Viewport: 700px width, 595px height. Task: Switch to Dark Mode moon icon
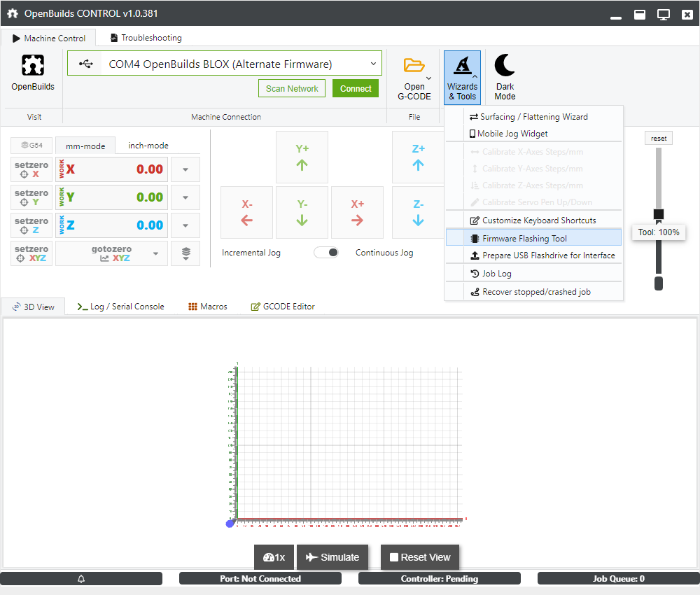505,66
